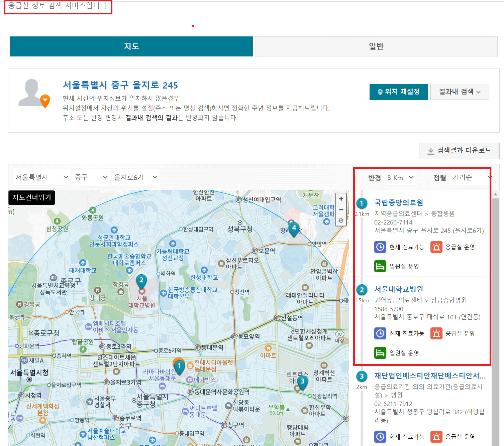Click 권역응급의료센터 > 상급종합병원 category text
This screenshot has height=446, width=504.
420,300
